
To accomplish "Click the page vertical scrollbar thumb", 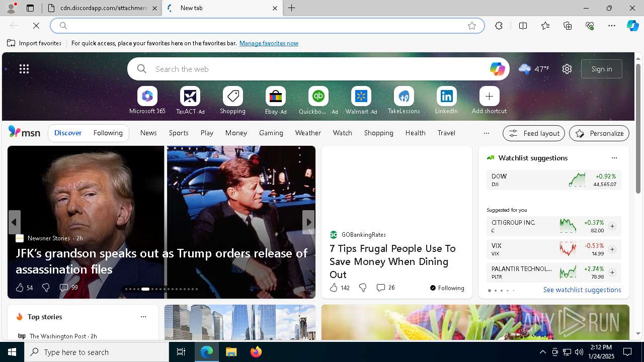I will click(638, 129).
